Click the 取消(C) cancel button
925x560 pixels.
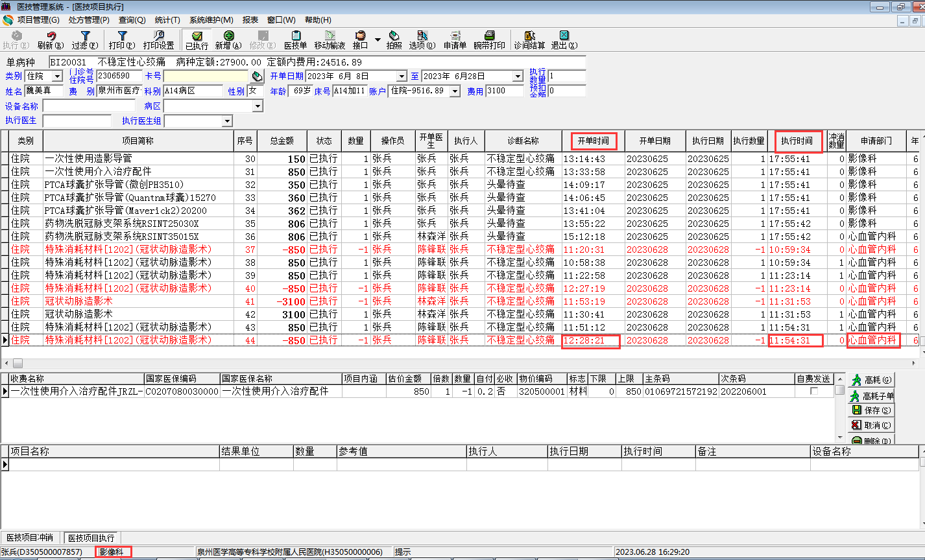tap(871, 425)
